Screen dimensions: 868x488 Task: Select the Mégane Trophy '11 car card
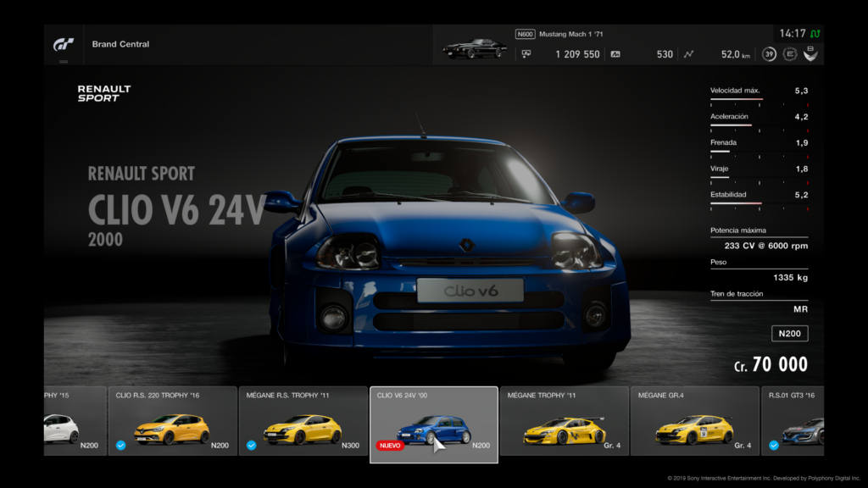[564, 421]
